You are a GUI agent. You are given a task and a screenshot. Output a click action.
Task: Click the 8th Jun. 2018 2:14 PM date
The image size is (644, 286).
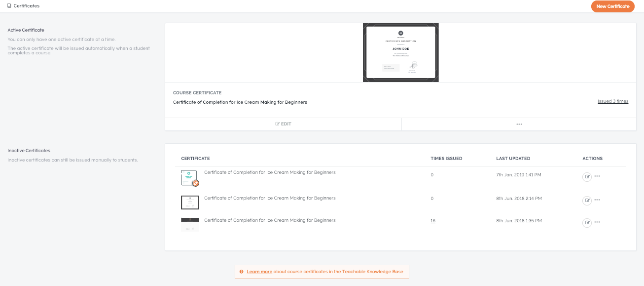pos(519,199)
